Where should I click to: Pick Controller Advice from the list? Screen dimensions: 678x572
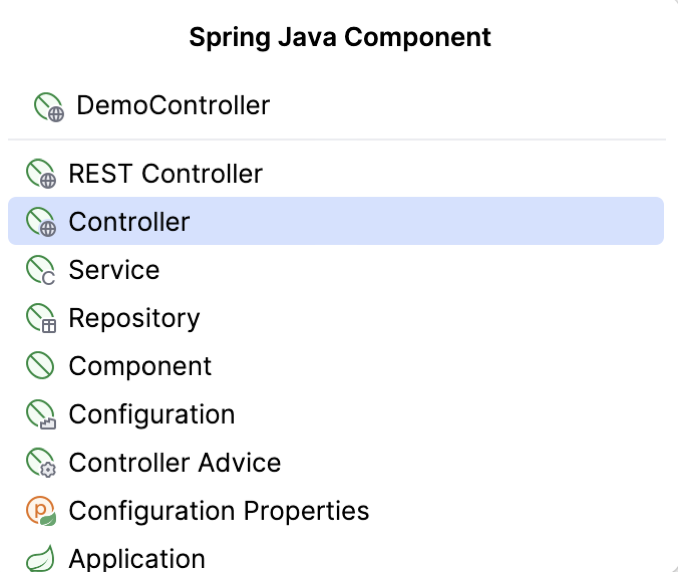tap(175, 462)
